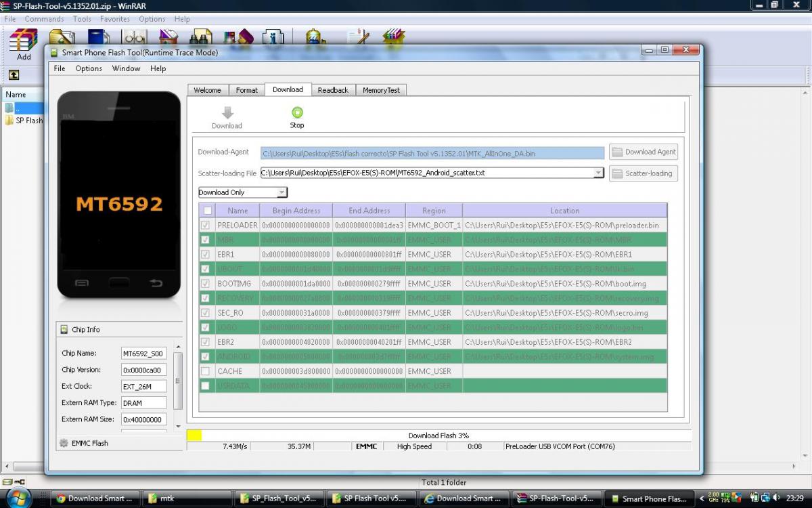Viewport: 812px width, 508px height.
Task: Toggle the PRELOADER row checkbox
Action: point(205,226)
